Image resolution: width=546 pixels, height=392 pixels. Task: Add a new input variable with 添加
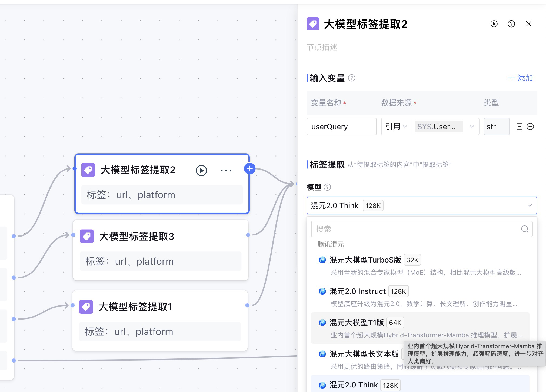(x=520, y=78)
